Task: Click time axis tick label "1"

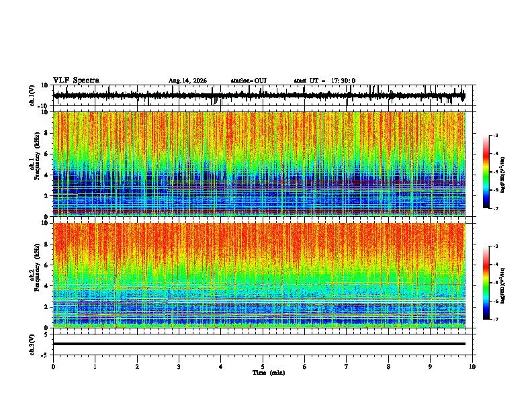Action: [95, 367]
